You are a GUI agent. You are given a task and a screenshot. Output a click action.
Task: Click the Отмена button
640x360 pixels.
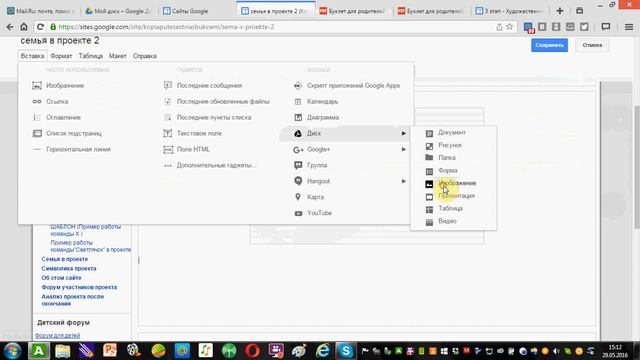coord(592,45)
